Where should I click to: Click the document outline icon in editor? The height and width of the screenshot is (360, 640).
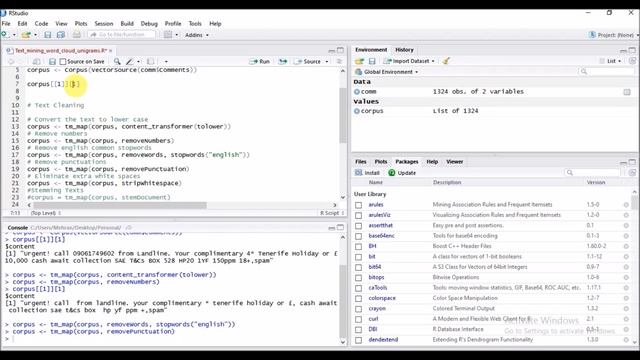pyautogui.click(x=339, y=61)
